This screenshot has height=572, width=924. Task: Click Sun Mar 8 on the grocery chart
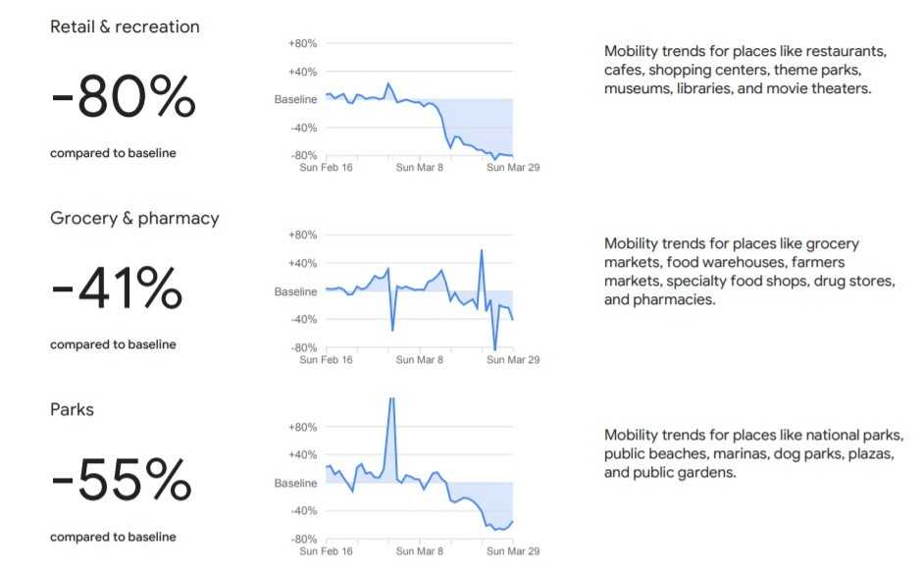tap(419, 360)
